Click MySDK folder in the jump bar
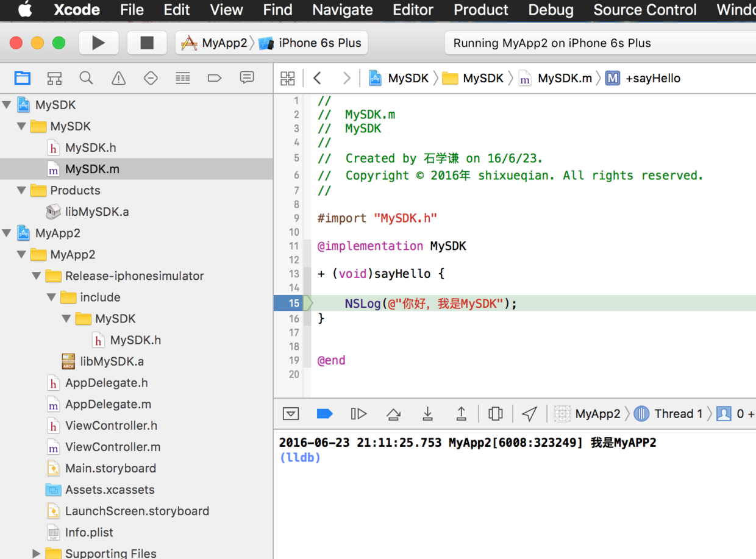Viewport: 756px width, 559px height. [473, 78]
